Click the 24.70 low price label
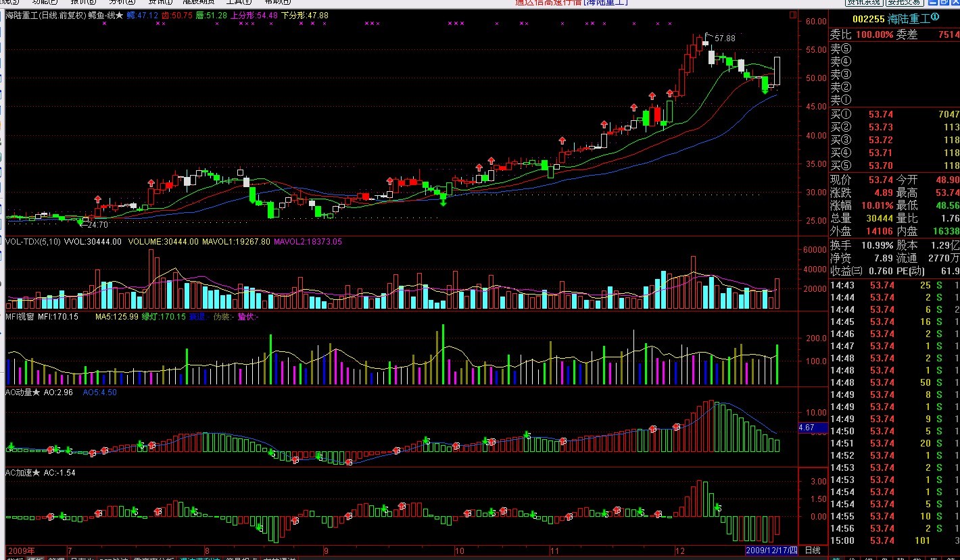 [98, 224]
